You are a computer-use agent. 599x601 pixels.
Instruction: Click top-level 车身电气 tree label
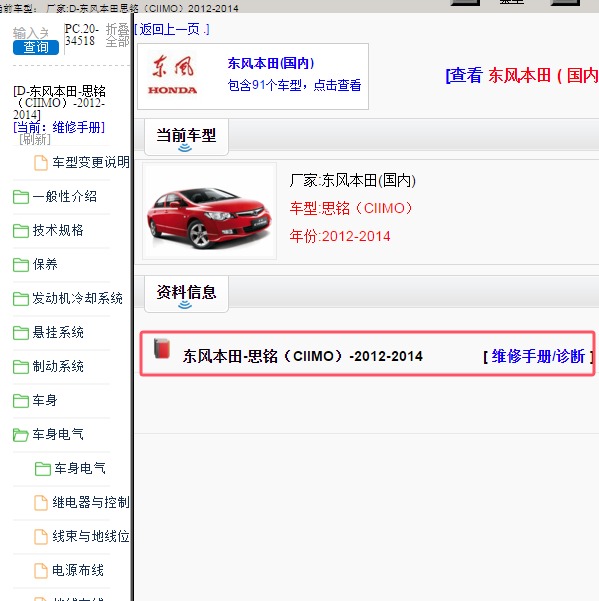pos(58,434)
